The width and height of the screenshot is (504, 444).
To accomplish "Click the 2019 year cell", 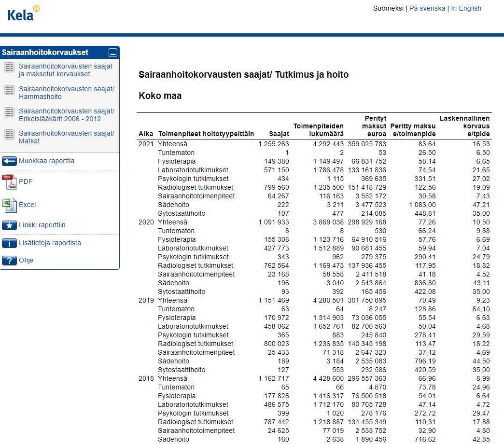I will [x=146, y=300].
